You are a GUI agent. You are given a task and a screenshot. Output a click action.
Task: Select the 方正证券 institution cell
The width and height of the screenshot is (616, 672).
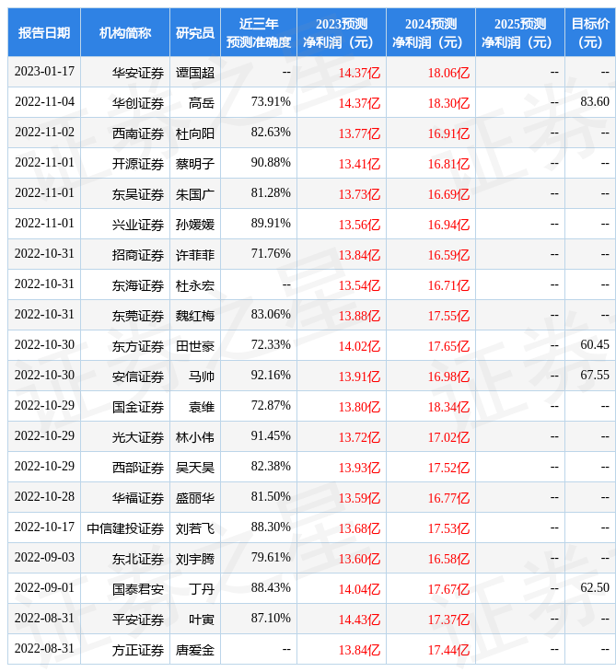click(x=138, y=650)
